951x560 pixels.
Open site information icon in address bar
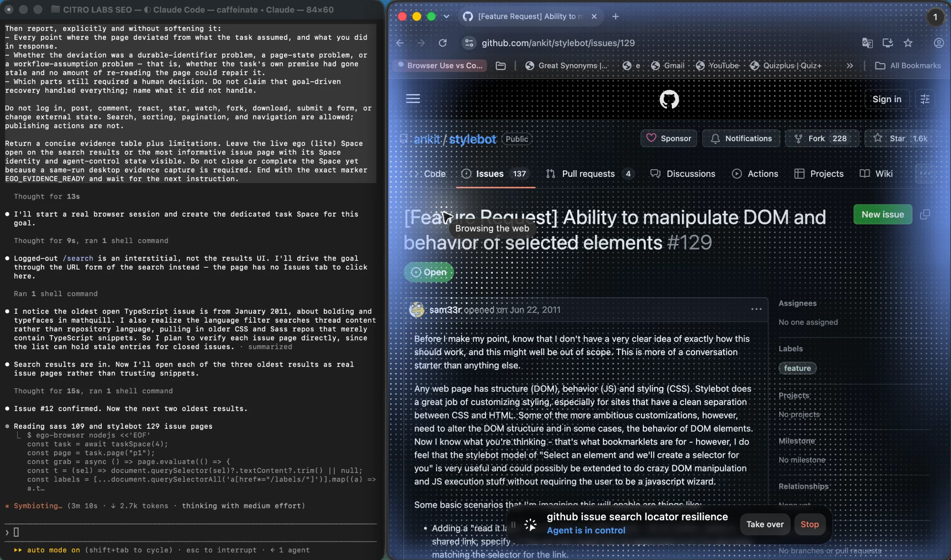point(469,43)
